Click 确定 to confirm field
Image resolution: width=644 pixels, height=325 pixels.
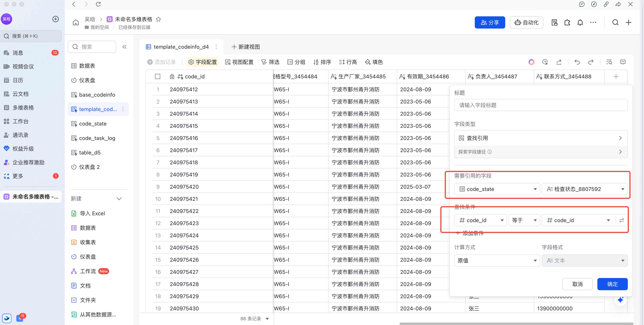612,284
